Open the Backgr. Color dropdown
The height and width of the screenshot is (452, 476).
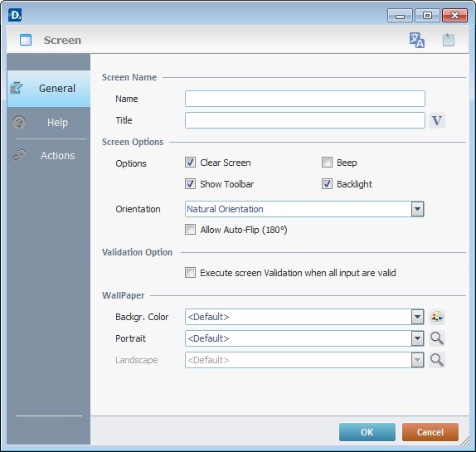click(417, 317)
